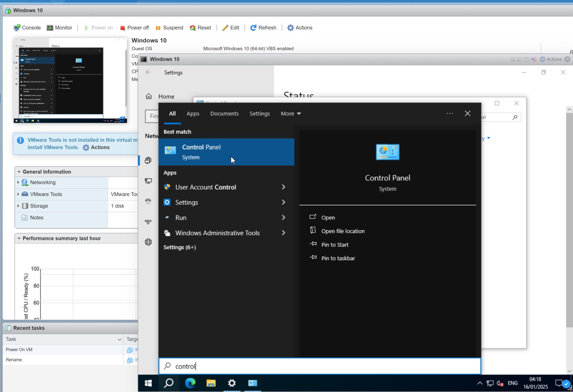Open the Windows Start button
Screen dimensions: 573x392
click(x=148, y=383)
